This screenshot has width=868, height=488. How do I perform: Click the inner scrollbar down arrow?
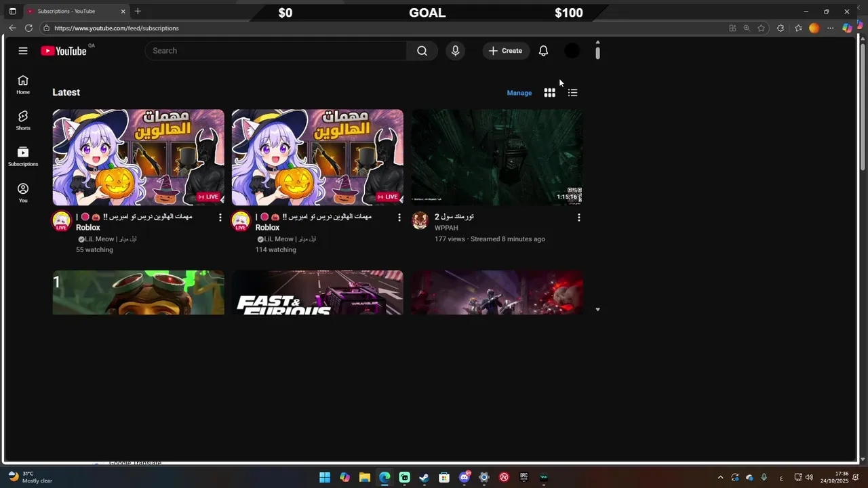tap(597, 310)
